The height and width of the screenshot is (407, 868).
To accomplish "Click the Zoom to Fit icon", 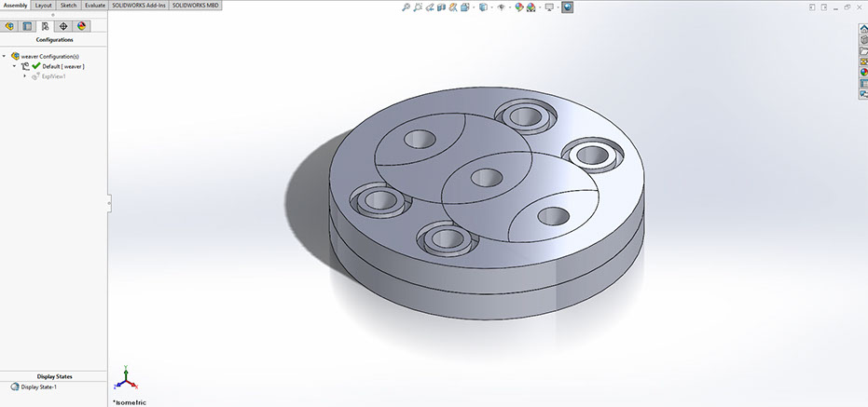I will pyautogui.click(x=406, y=7).
